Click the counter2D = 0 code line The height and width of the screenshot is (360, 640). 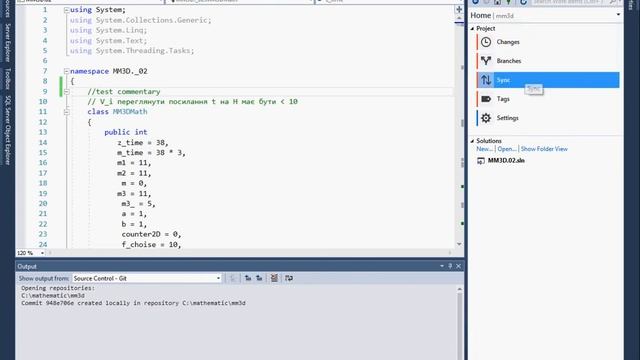click(151, 234)
